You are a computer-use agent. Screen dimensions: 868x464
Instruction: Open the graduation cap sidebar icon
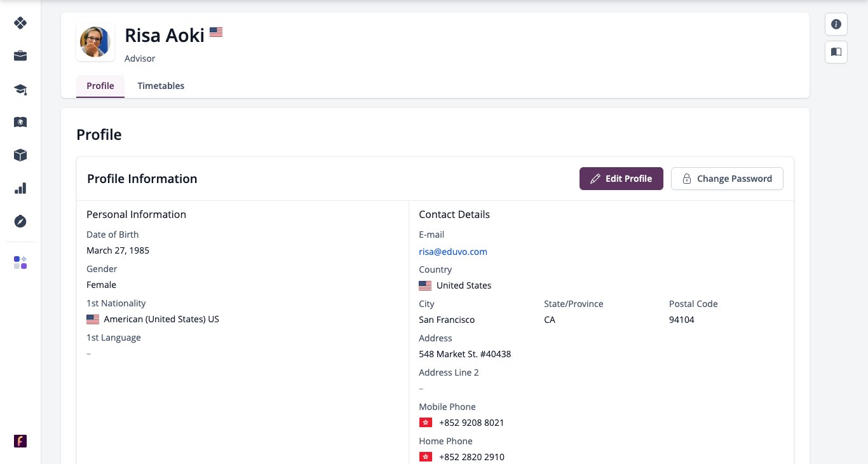click(20, 89)
